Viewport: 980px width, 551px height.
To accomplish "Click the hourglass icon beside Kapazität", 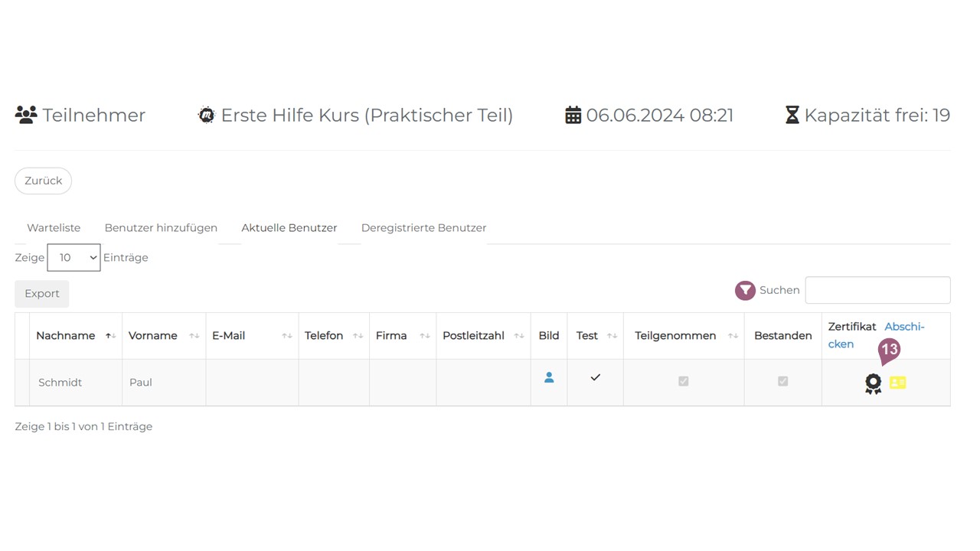I will (792, 116).
